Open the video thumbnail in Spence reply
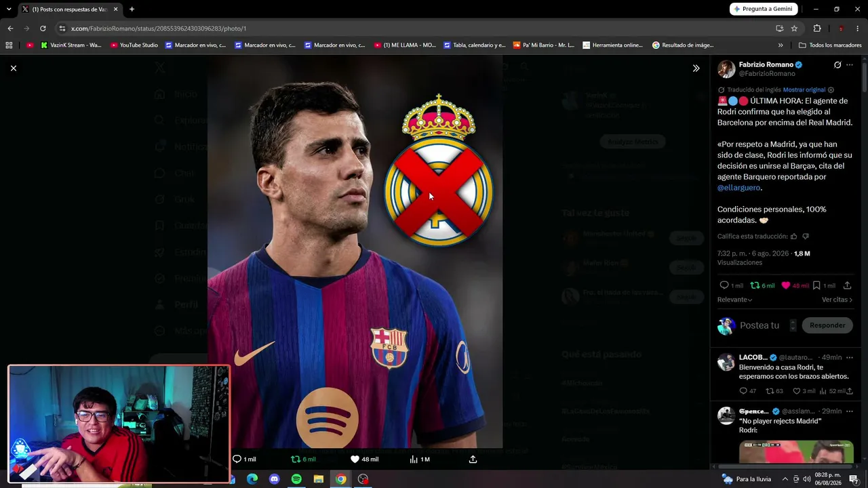Image resolution: width=868 pixels, height=488 pixels. point(796,453)
